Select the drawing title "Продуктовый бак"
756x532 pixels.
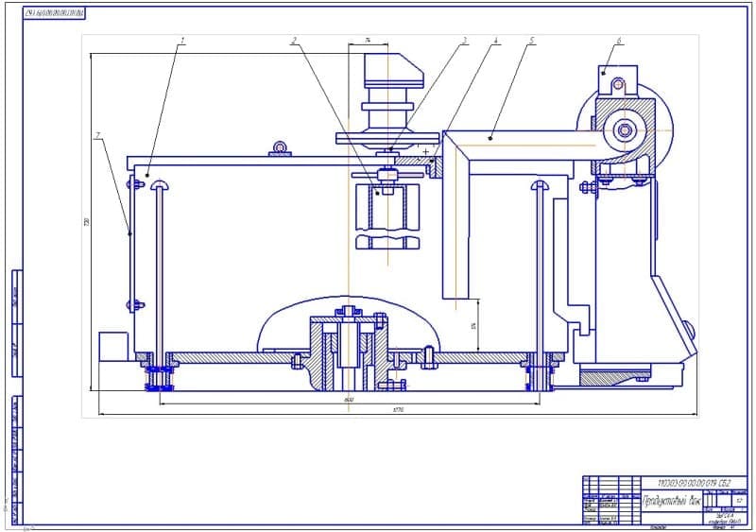(x=670, y=502)
